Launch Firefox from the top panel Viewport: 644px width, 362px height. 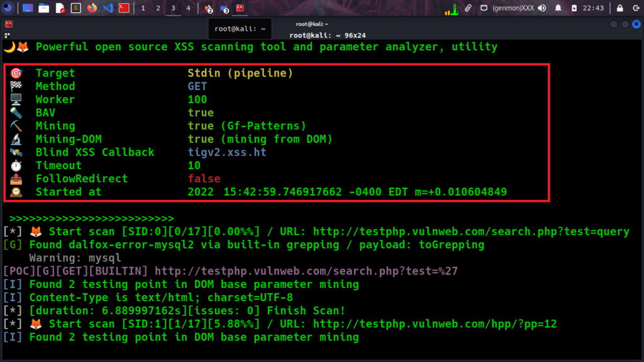[92, 8]
